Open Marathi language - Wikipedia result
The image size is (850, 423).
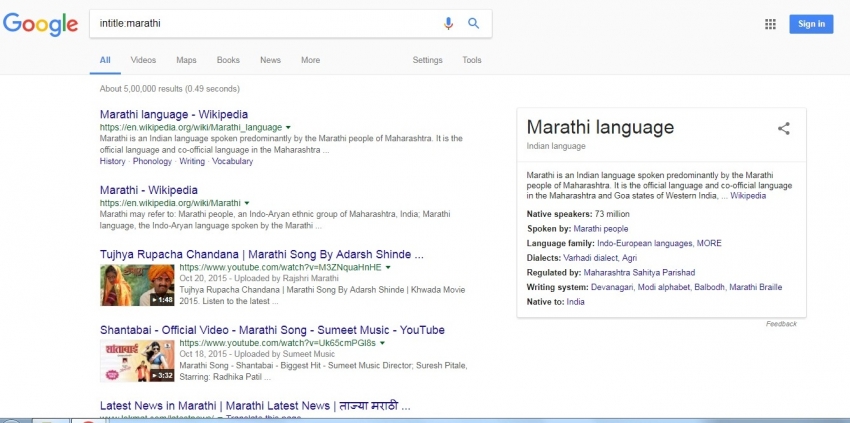pyautogui.click(x=174, y=114)
